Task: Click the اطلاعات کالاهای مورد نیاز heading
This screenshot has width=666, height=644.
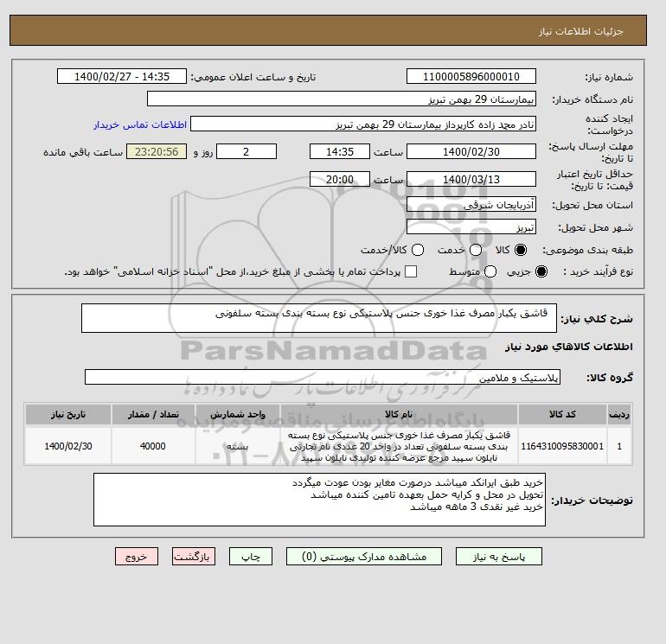Action: click(x=569, y=347)
